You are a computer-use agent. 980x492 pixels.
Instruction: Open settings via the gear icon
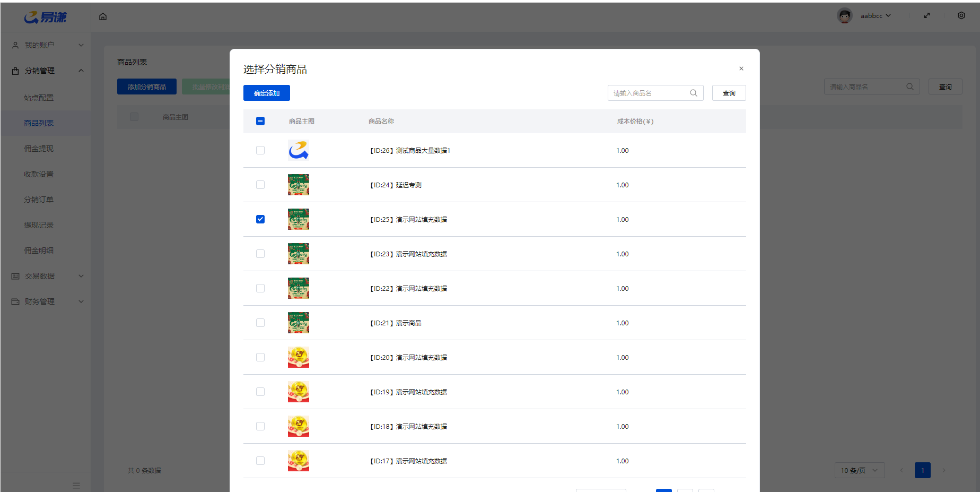[961, 15]
